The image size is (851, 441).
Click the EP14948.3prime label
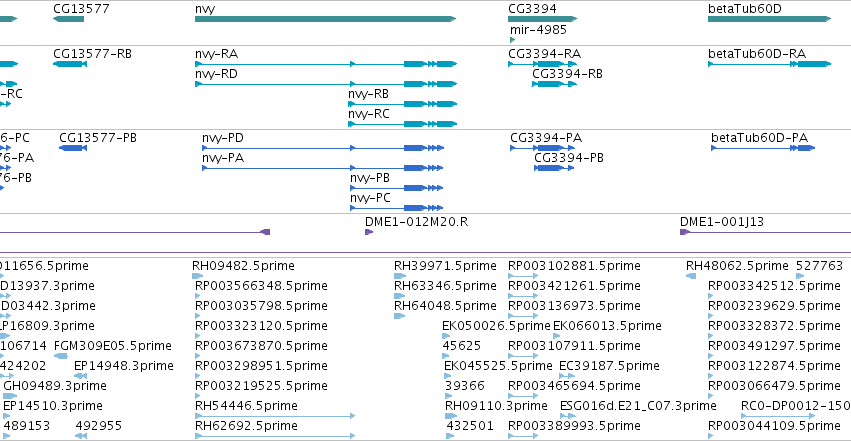tap(124, 366)
